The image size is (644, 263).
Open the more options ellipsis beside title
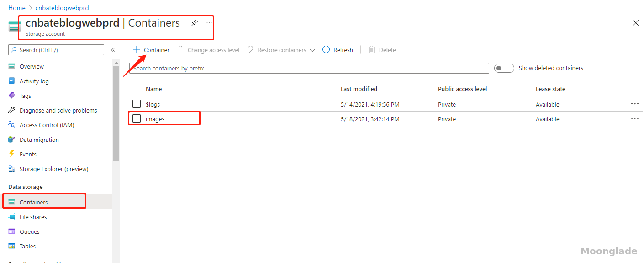209,23
